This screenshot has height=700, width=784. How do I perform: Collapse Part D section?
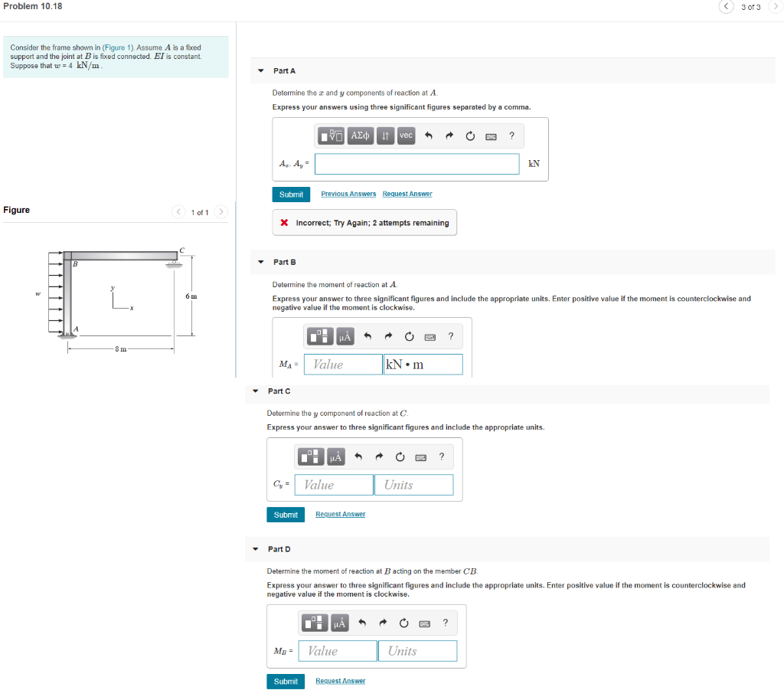click(x=256, y=549)
